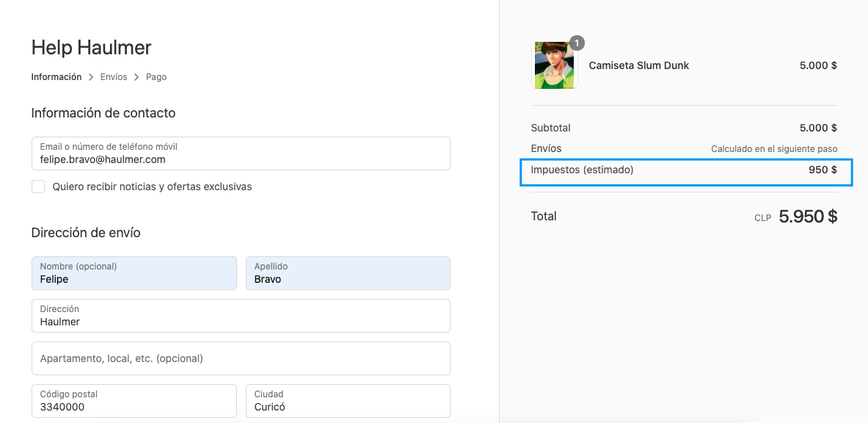
Task: Click the Impuestos (estimado) row
Action: pyautogui.click(x=687, y=171)
